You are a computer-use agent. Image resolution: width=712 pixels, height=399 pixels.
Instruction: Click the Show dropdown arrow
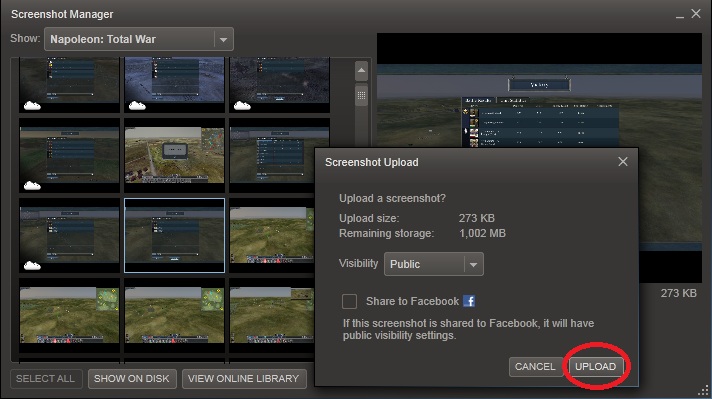223,39
